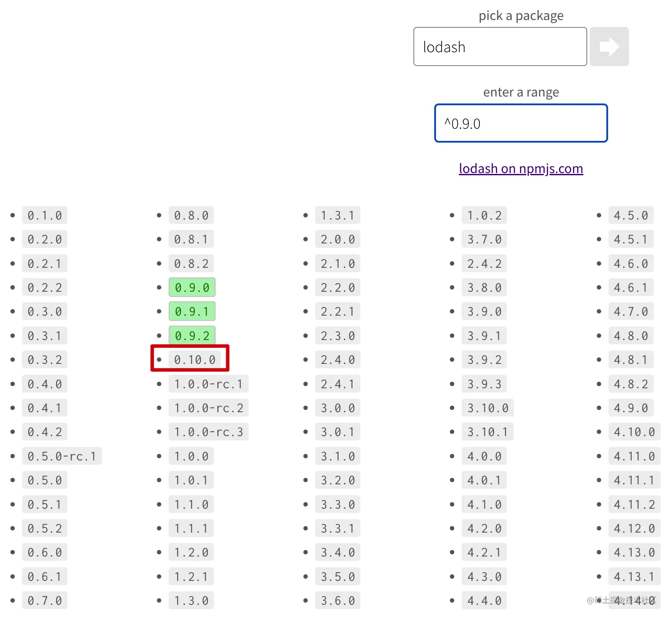Click version tag 0.5.0-rc.1
The width and height of the screenshot is (672, 620).
(x=62, y=456)
